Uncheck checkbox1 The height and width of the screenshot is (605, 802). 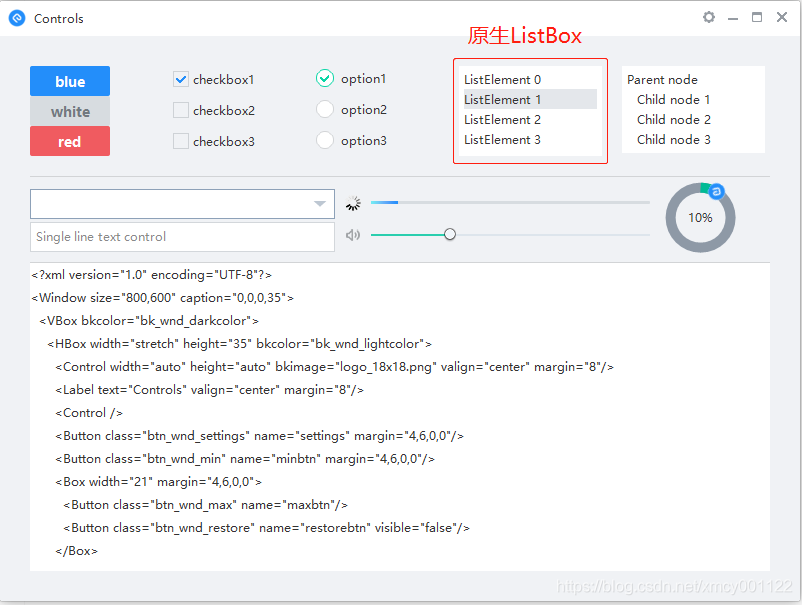click(x=181, y=79)
